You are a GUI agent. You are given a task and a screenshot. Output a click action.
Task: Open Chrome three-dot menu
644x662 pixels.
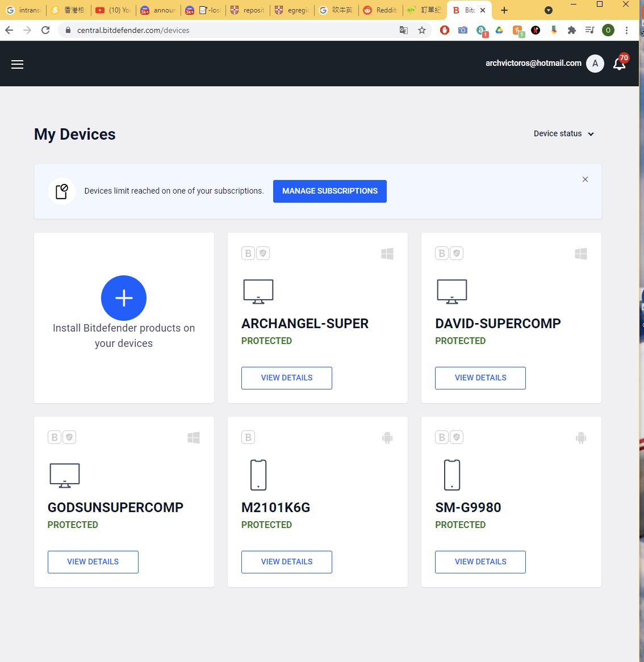tap(627, 30)
